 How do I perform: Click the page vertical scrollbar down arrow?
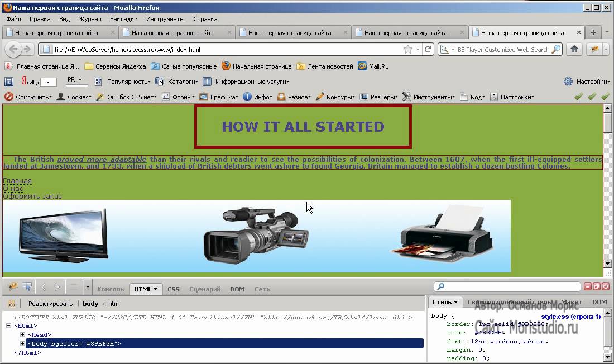(x=607, y=264)
